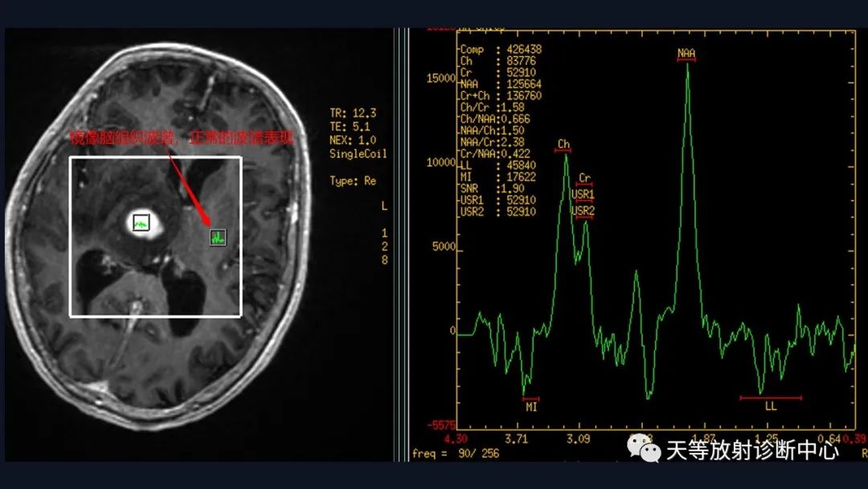This screenshot has height=489, width=868.
Task: Click the red Chinese annotation text on the MRI
Action: point(181,138)
